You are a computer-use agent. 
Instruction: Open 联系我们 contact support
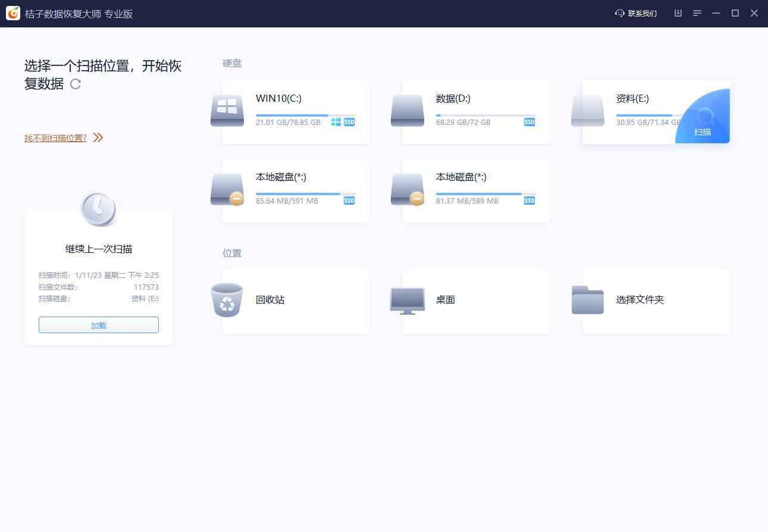636,13
